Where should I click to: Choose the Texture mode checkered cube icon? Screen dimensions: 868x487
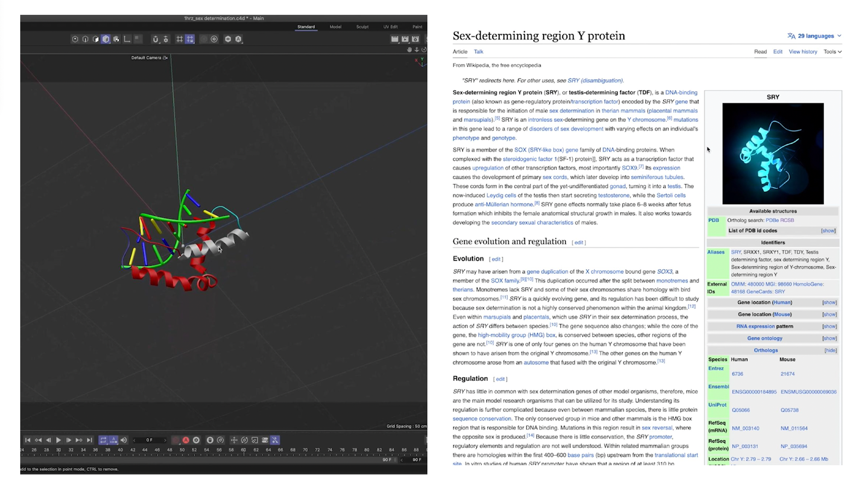point(116,39)
